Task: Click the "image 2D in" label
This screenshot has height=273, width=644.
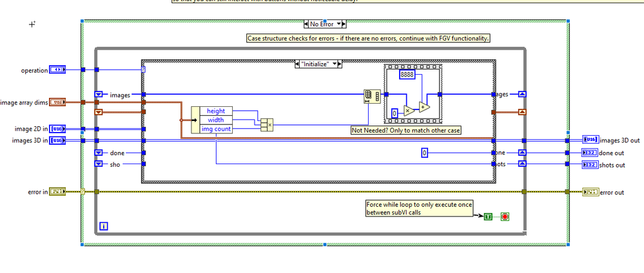Action: pos(31,129)
